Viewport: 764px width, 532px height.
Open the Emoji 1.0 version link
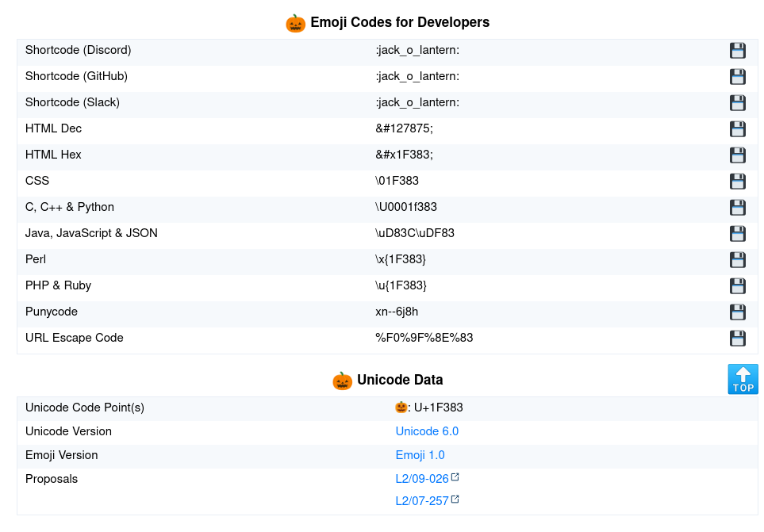[420, 455]
